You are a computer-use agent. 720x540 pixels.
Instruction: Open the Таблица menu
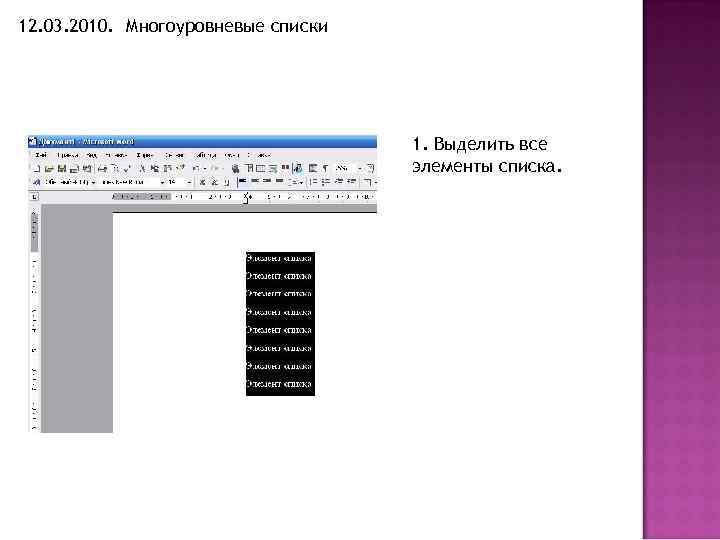[205, 155]
